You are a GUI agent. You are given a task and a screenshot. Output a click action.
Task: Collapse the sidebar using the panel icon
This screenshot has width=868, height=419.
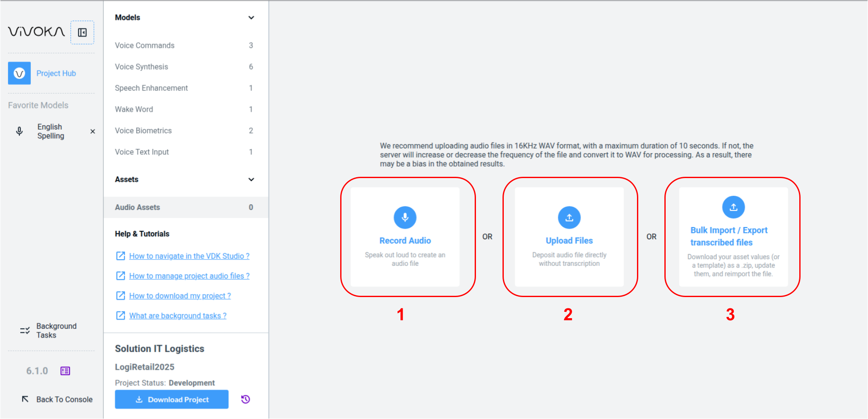82,32
